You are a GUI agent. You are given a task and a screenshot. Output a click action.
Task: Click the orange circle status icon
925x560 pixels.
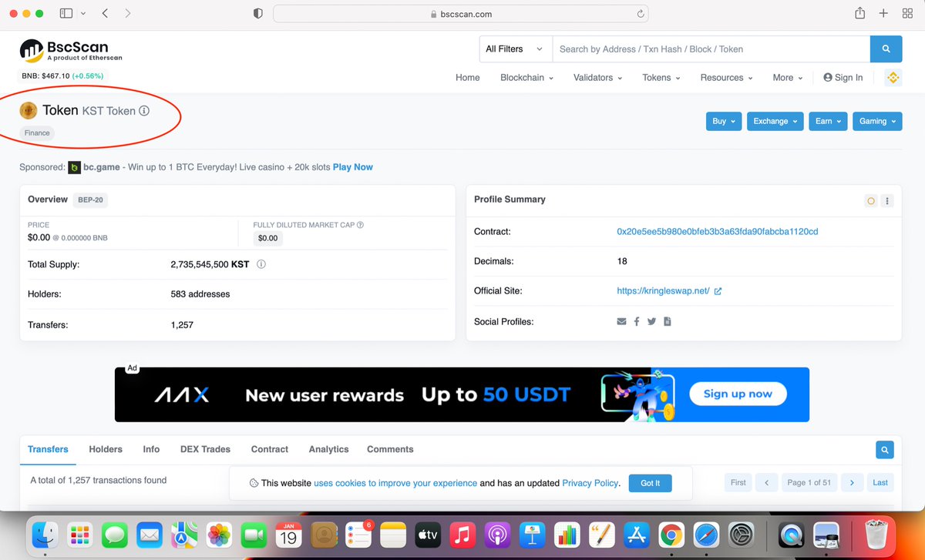[x=871, y=201]
